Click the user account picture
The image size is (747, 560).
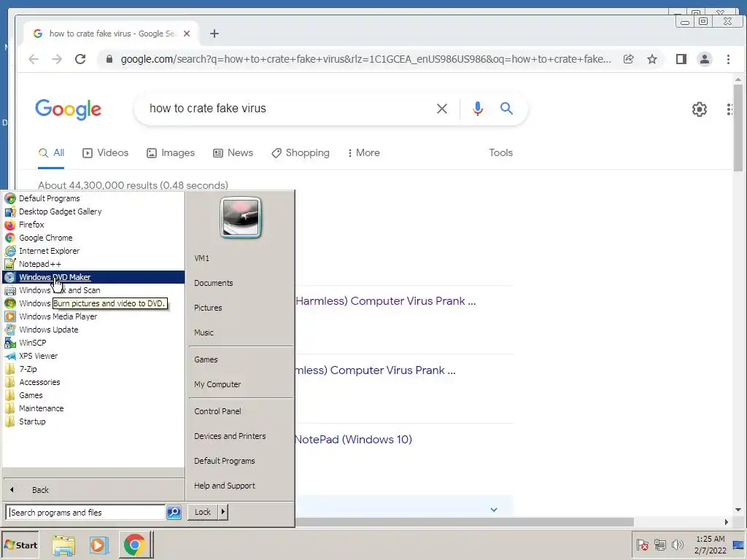[x=241, y=217]
